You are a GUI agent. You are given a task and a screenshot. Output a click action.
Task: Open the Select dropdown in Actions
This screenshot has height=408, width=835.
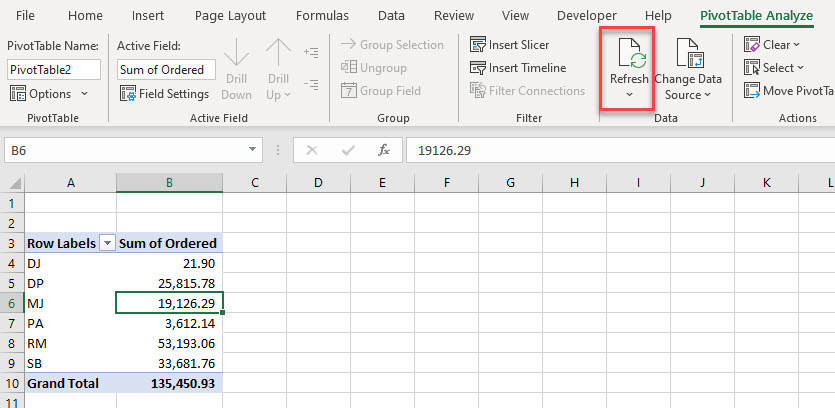click(x=799, y=68)
